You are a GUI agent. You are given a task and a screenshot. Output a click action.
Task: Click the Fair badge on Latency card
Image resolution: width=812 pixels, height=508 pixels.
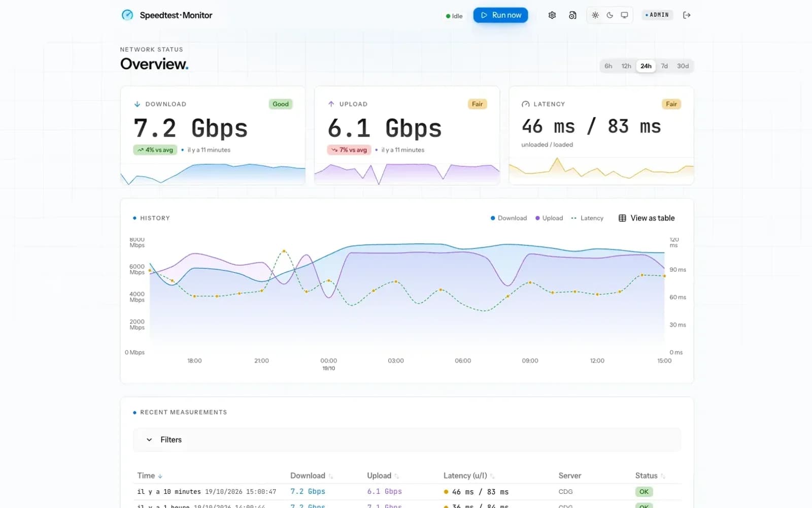point(671,104)
